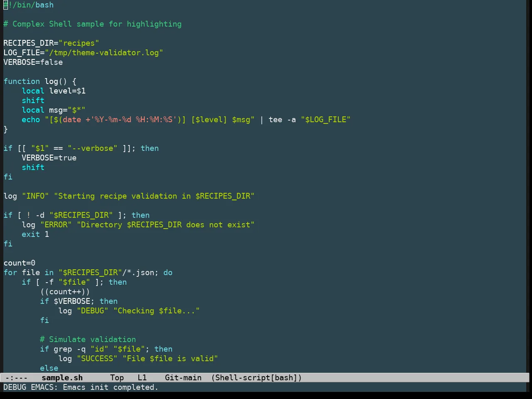Click the RECIPES_DIR="recipes" assignment line
This screenshot has height=399, width=532.
coord(51,43)
